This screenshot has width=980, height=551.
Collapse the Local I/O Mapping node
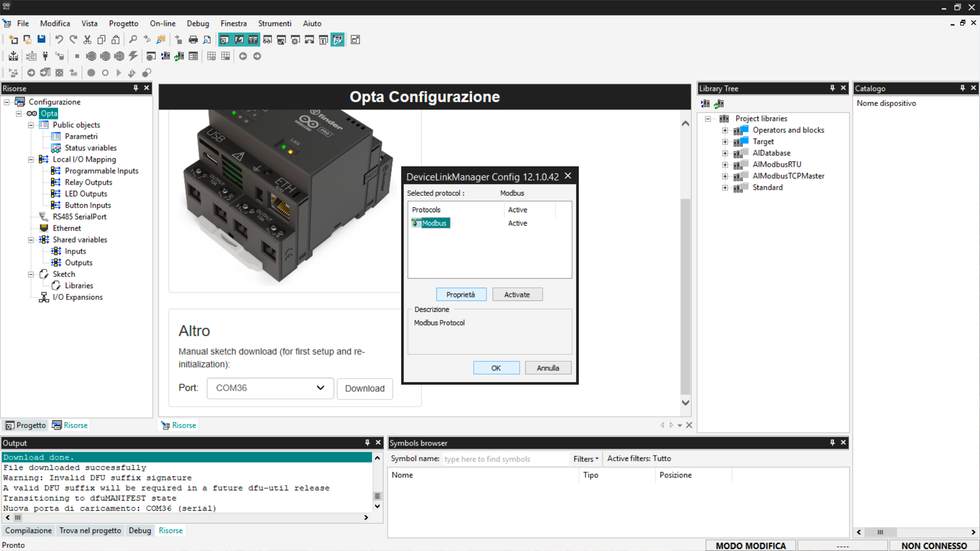click(31, 160)
